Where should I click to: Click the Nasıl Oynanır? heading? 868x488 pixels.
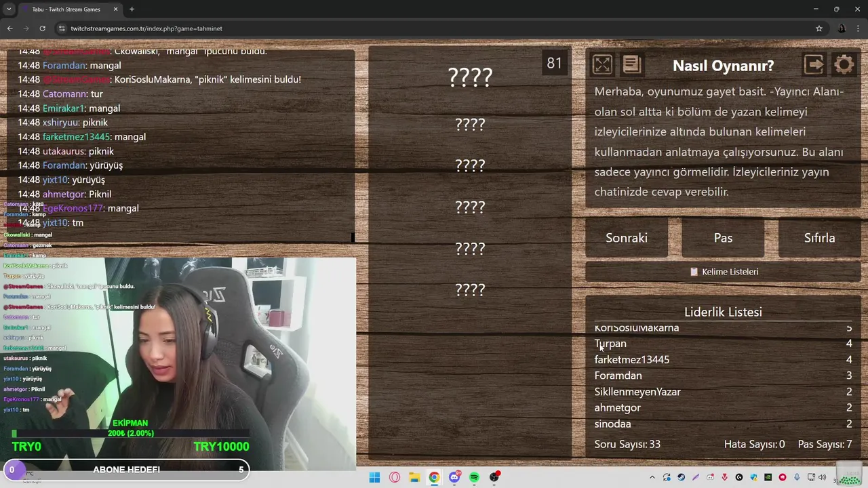(x=723, y=66)
